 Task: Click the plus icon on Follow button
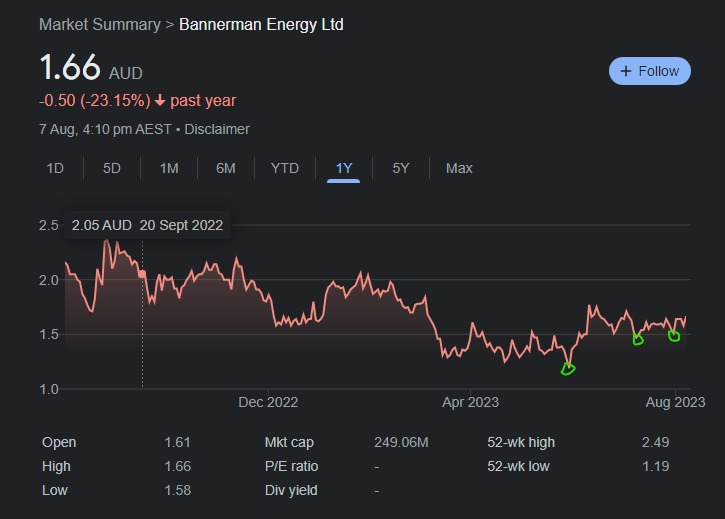click(626, 71)
